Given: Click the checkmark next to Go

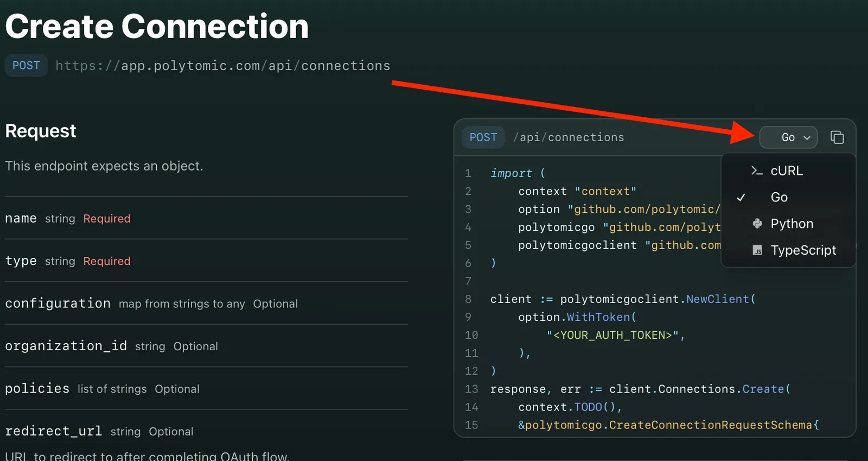Looking at the screenshot, I should point(741,198).
